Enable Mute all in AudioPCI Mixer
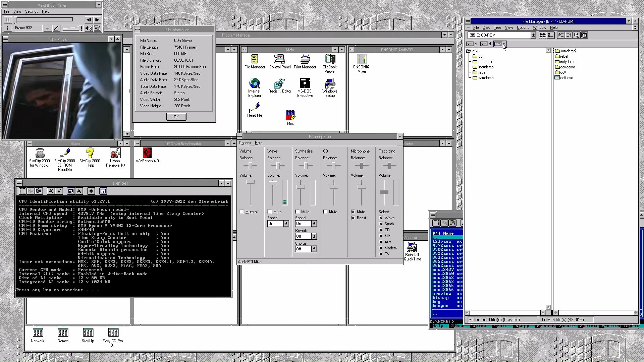 [x=241, y=212]
